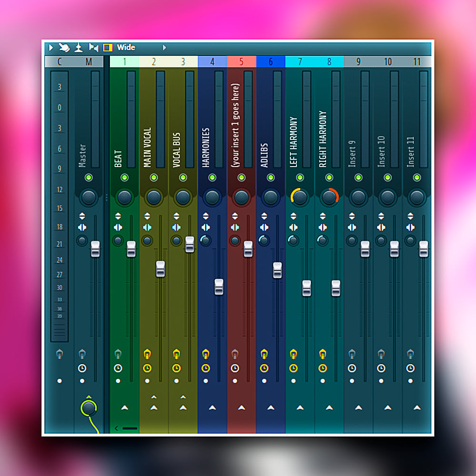Toggle latency compensation clock on MAIN VOCAL
Viewport: 476px width, 476px height.
147,368
